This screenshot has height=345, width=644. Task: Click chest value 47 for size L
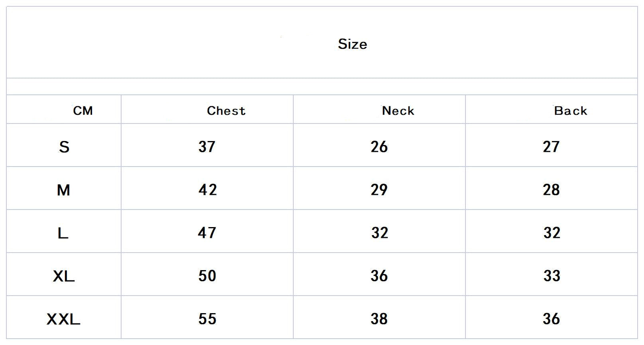pos(207,233)
